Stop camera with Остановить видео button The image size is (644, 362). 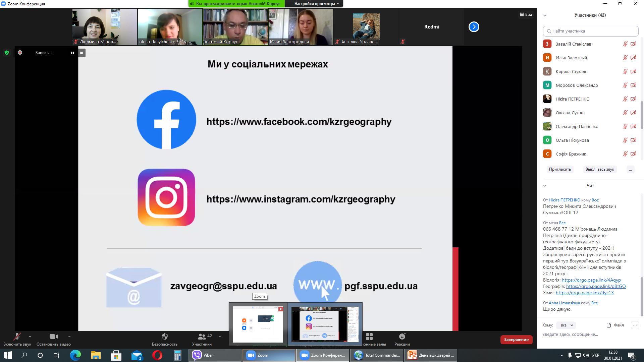tap(54, 339)
